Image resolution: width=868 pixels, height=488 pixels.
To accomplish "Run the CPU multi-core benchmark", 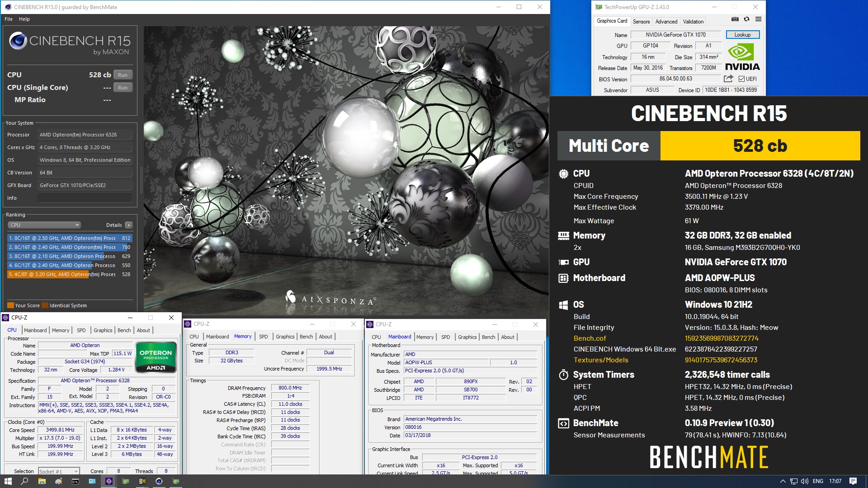I will click(123, 75).
